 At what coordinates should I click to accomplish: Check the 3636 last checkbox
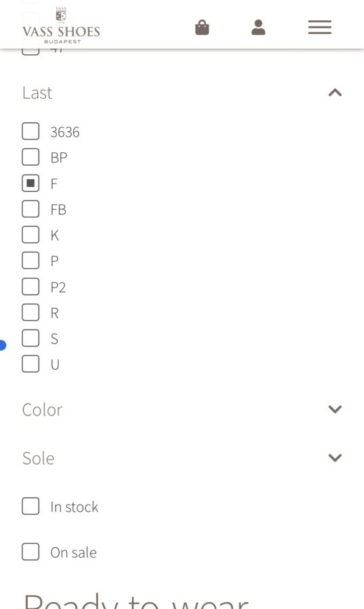point(30,131)
